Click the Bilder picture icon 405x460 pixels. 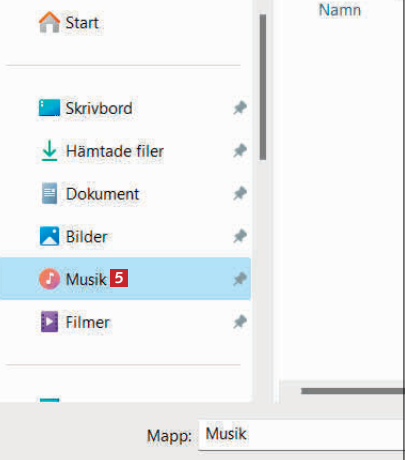[49, 236]
